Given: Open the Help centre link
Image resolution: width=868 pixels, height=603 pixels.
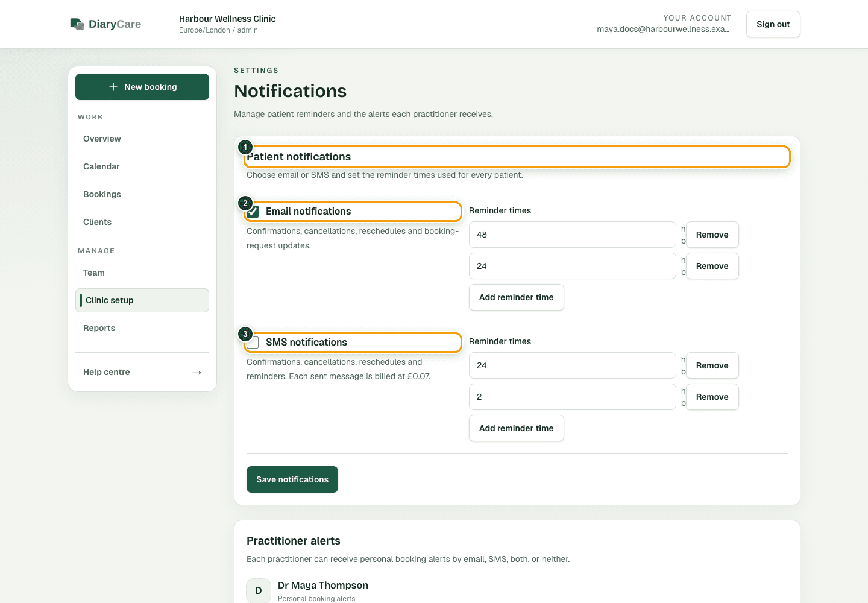Looking at the screenshot, I should tap(142, 372).
